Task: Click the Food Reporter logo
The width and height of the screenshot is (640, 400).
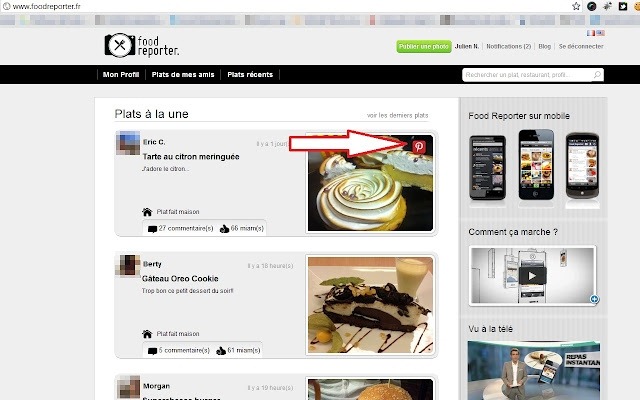Action: pos(142,45)
